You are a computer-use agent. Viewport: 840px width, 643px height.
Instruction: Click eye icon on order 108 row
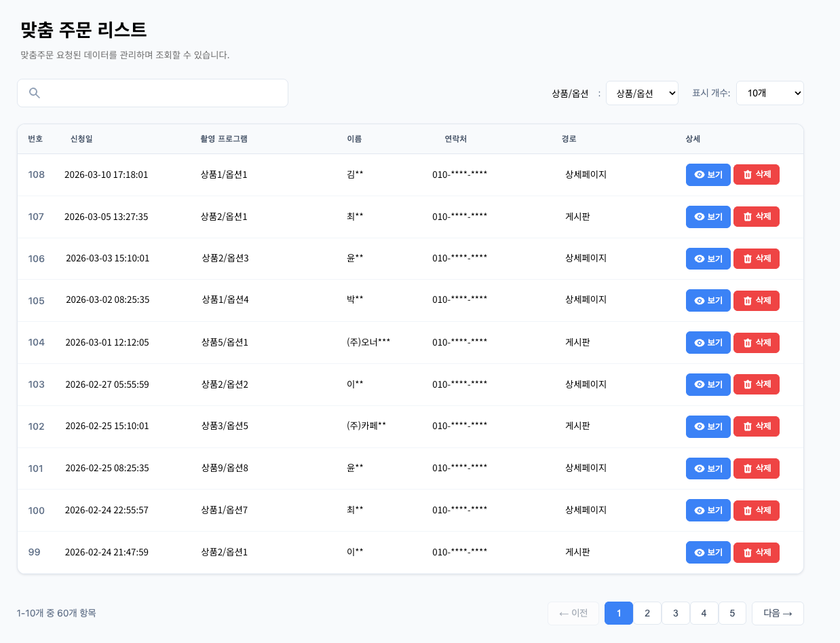[x=700, y=174]
